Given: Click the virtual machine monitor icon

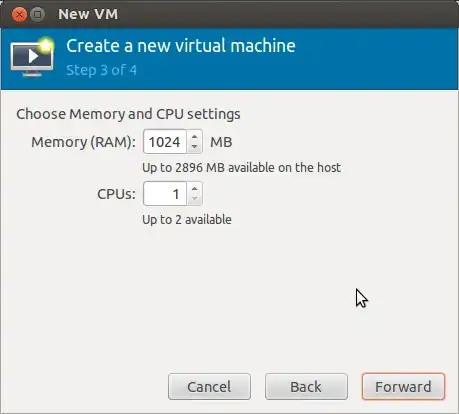Looking at the screenshot, I should click(x=32, y=57).
